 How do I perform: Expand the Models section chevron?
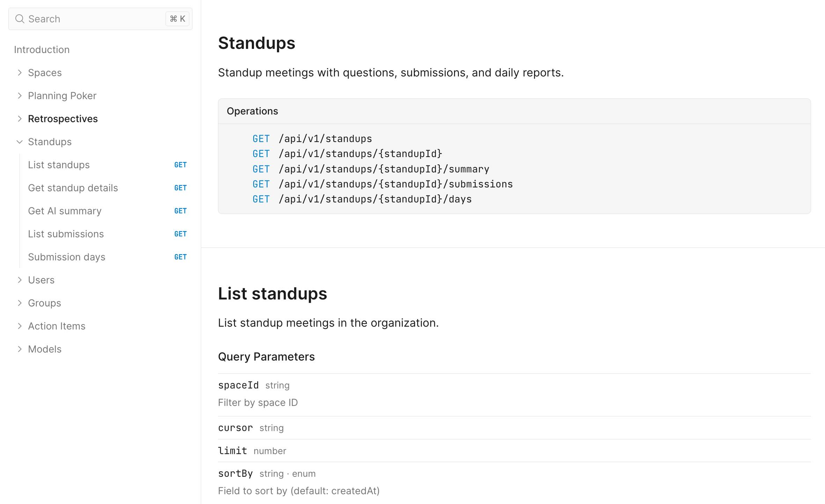[x=20, y=349]
